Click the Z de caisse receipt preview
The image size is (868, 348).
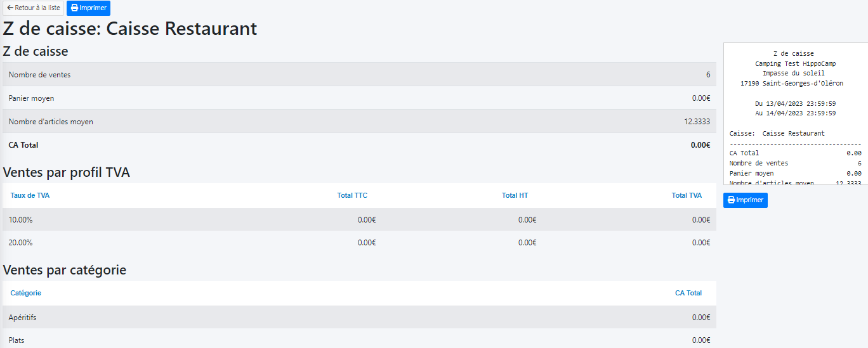(x=795, y=114)
